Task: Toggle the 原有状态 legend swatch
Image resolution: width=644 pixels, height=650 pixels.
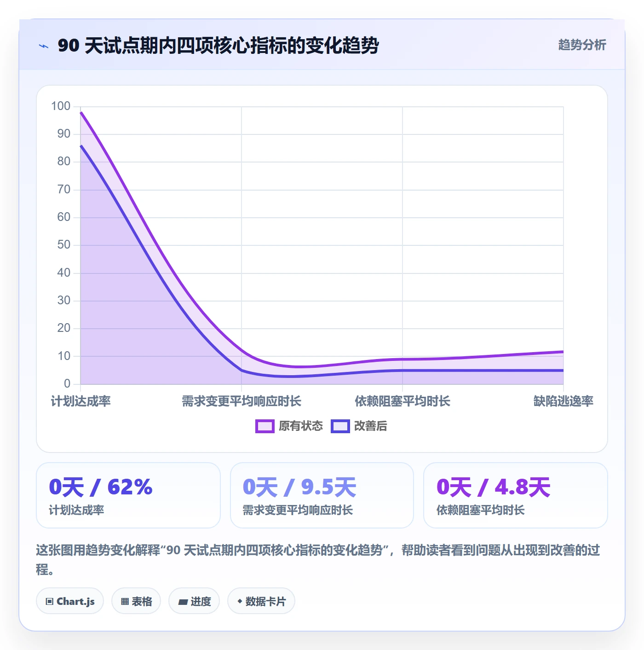Action: 265,426
